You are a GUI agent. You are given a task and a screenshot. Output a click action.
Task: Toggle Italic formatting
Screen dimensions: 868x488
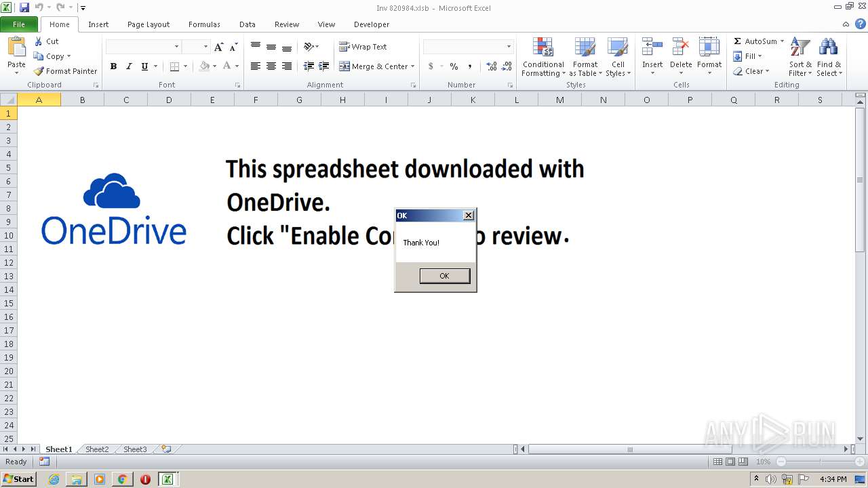point(129,66)
